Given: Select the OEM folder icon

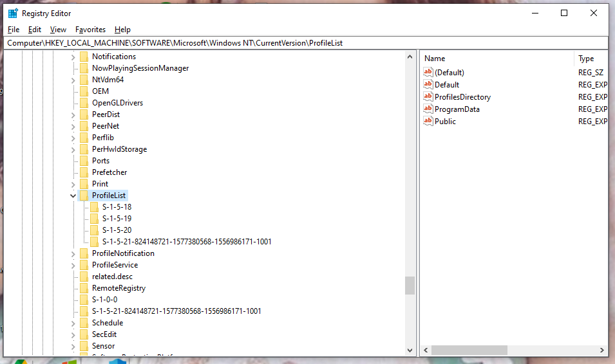Looking at the screenshot, I should 84,91.
